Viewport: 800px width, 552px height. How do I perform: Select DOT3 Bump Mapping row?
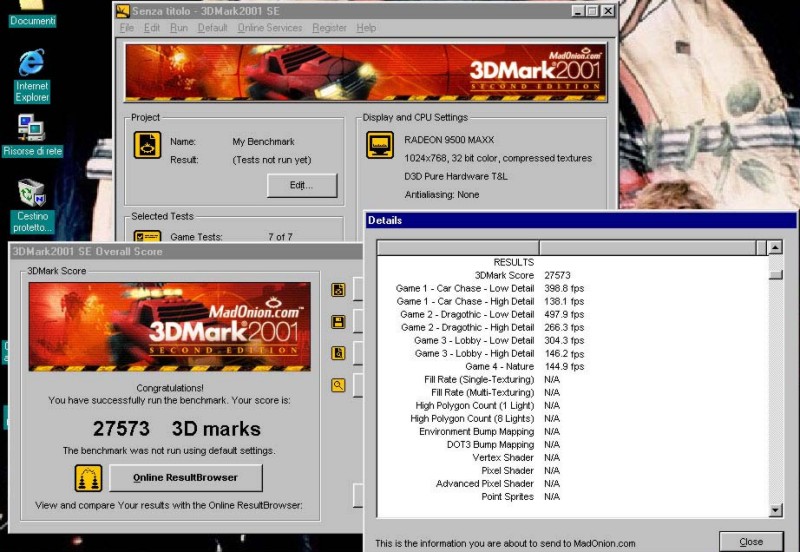tap(572, 444)
